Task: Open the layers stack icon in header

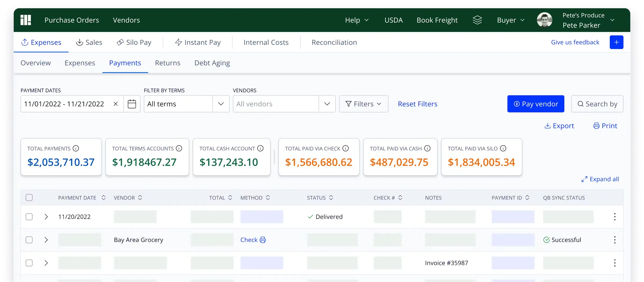Action: click(x=477, y=20)
